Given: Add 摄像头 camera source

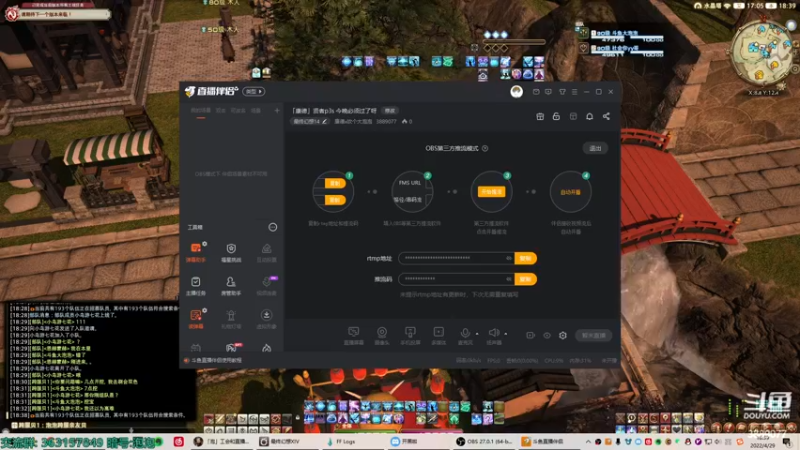Looking at the screenshot, I should [382, 336].
